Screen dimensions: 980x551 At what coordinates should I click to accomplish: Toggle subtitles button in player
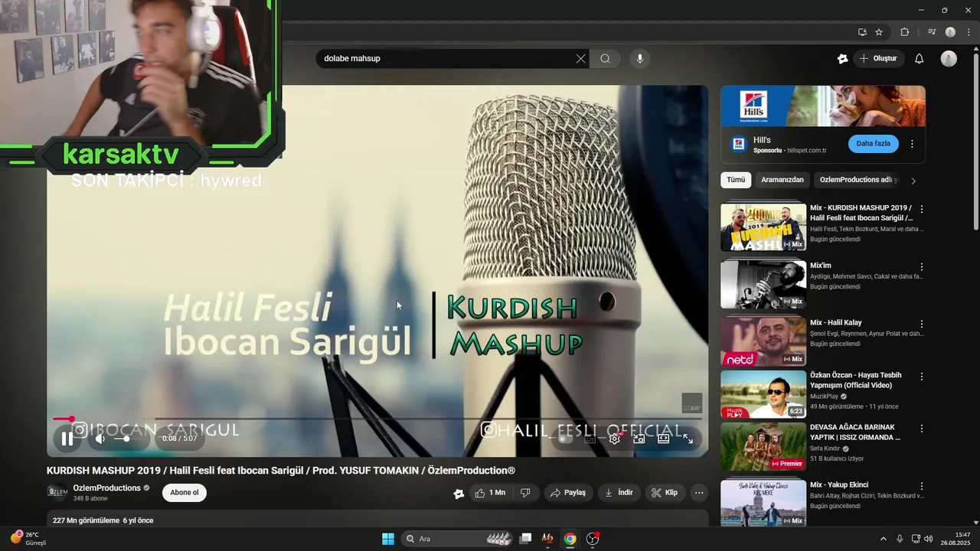(590, 439)
